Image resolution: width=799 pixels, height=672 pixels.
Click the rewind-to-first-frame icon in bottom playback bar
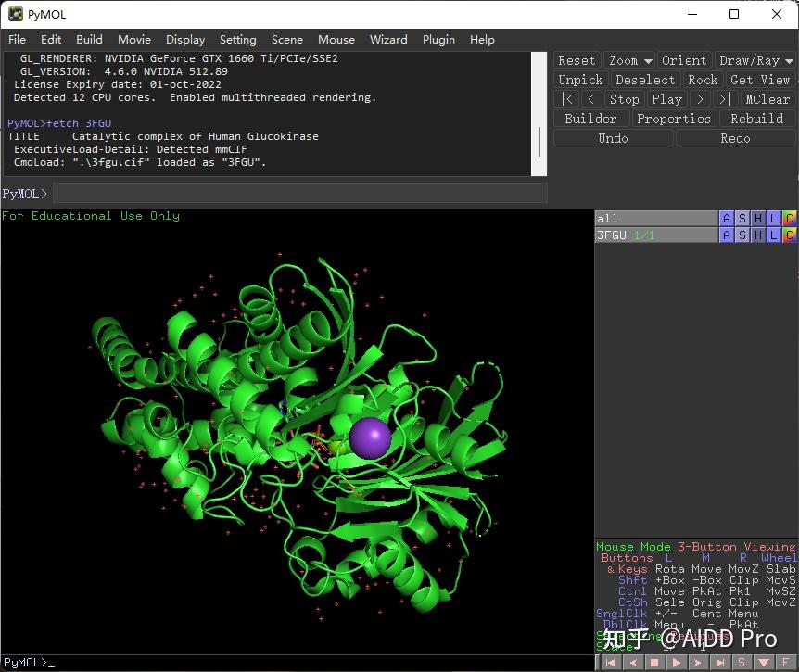pyautogui.click(x=611, y=663)
